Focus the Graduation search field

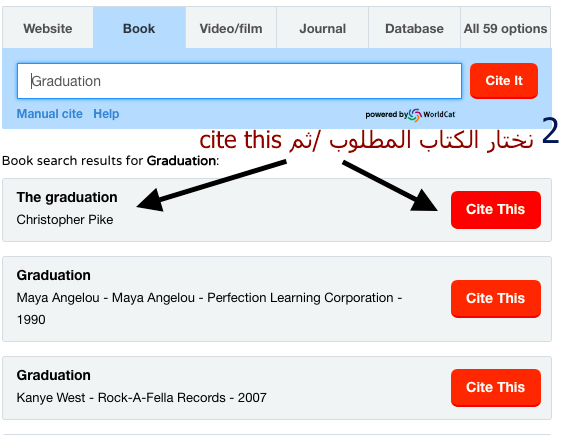point(239,81)
